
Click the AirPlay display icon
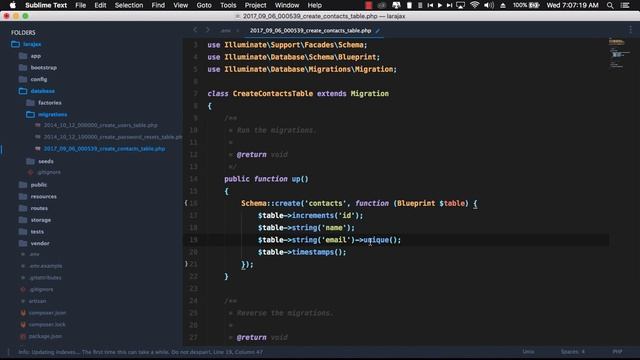(x=460, y=5)
